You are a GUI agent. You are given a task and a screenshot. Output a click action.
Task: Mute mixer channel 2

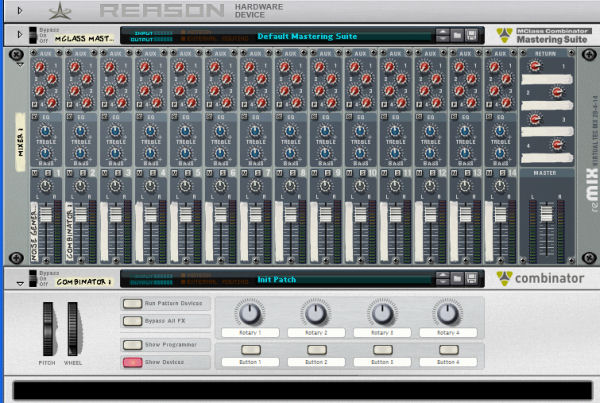pos(70,173)
